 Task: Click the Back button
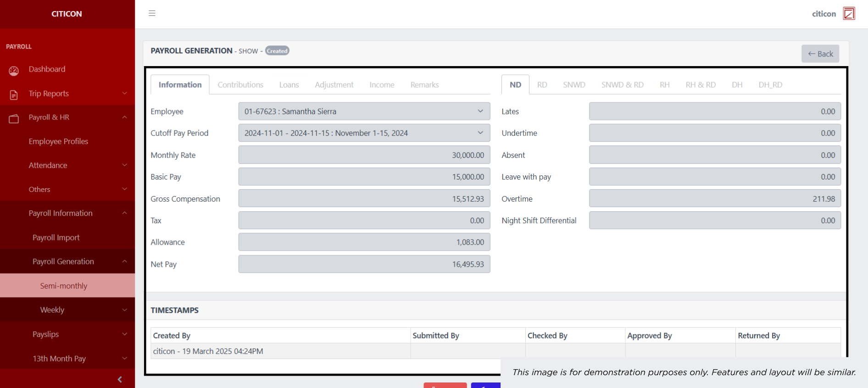point(820,54)
